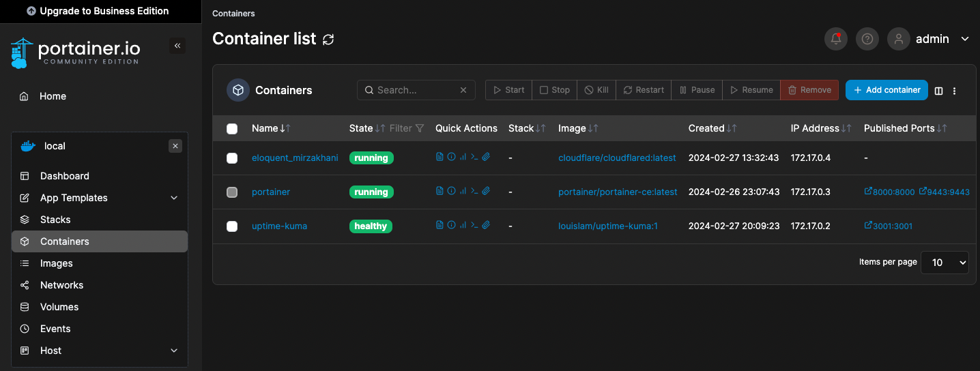
Task: Go to Images in the sidebar
Action: tap(57, 263)
